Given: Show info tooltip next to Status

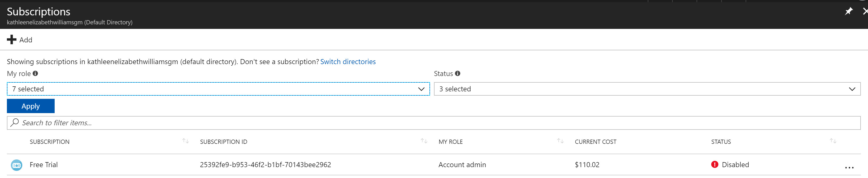Looking at the screenshot, I should click(457, 73).
